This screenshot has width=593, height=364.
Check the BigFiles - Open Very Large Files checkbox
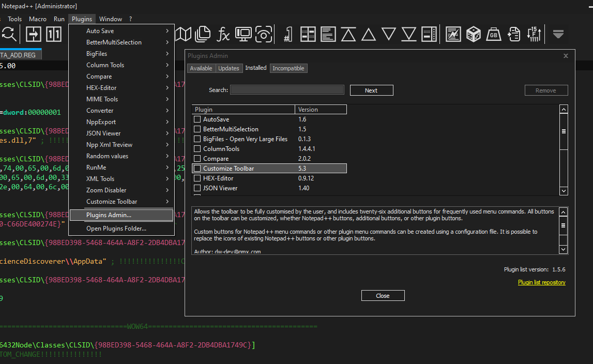pyautogui.click(x=197, y=139)
